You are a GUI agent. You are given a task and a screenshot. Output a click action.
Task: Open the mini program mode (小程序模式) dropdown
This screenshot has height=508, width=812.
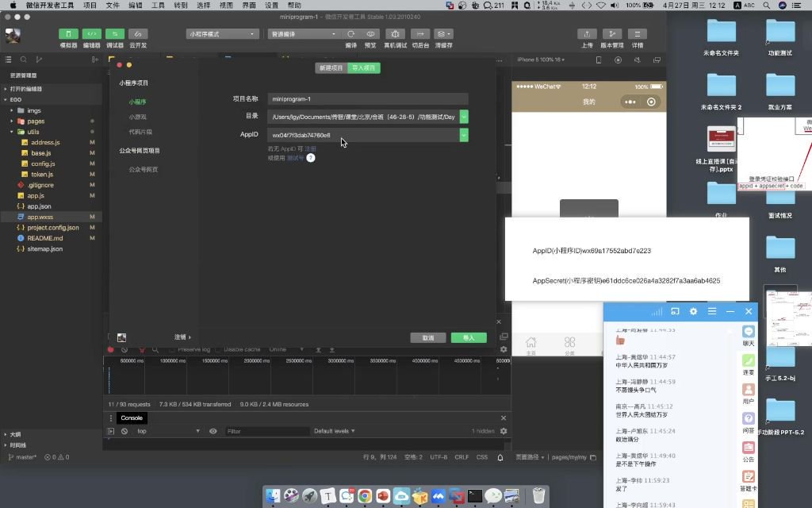pyautogui.click(x=222, y=33)
